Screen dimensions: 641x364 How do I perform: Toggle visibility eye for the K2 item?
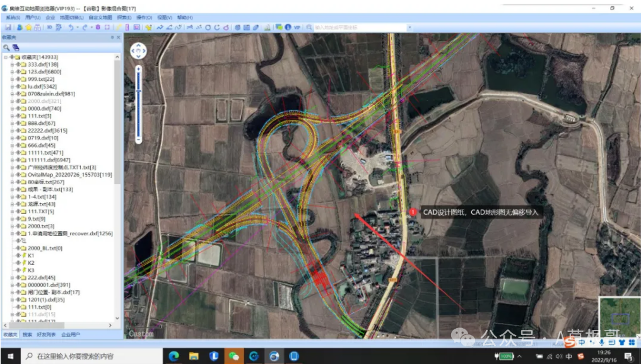[x=17, y=262]
